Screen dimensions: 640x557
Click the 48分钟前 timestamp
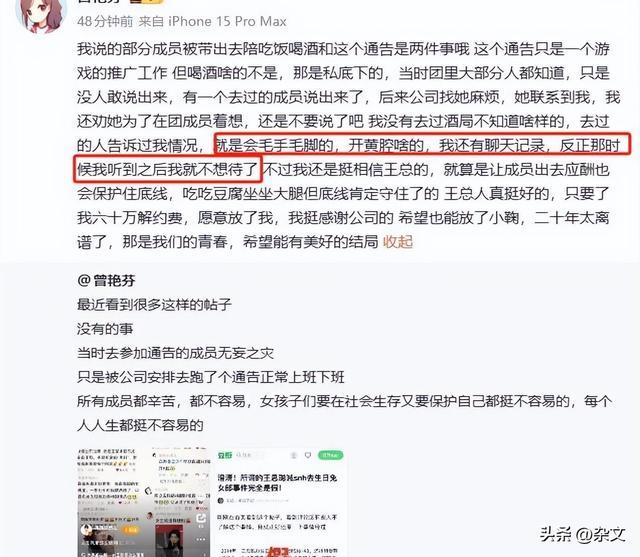105,21
